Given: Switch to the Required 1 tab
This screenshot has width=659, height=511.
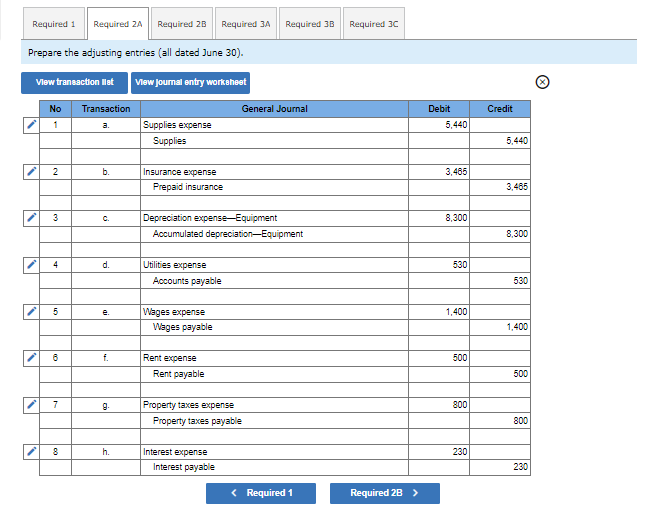Looking at the screenshot, I should click(54, 24).
